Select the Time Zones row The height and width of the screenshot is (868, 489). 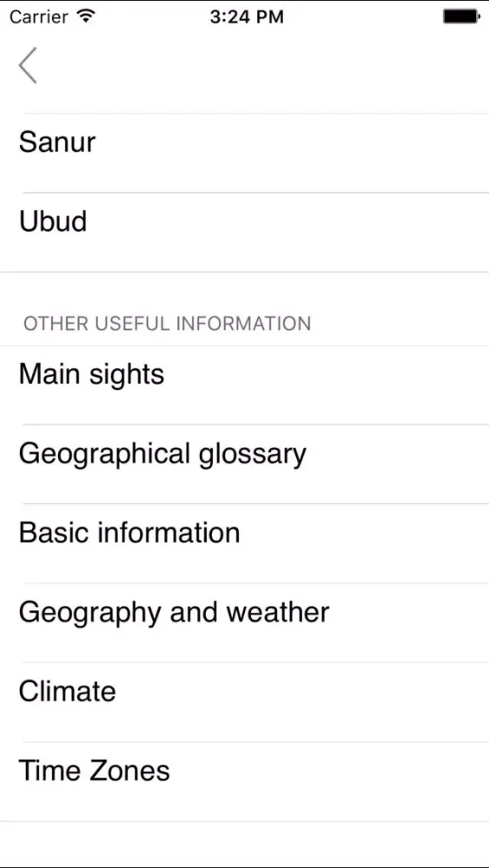(x=244, y=782)
